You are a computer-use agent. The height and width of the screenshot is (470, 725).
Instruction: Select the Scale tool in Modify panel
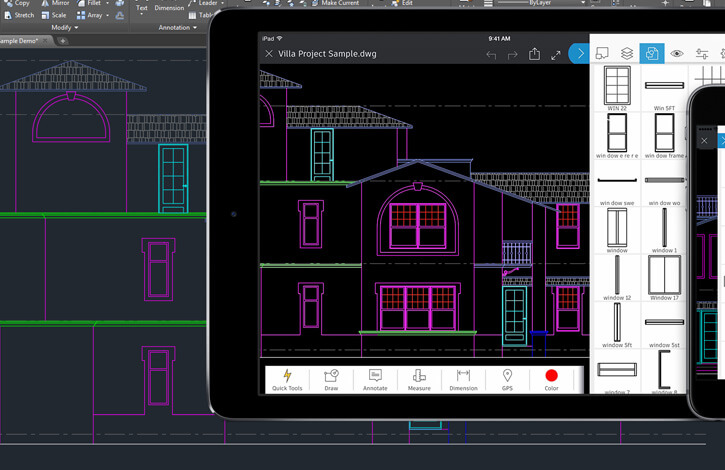[54, 15]
